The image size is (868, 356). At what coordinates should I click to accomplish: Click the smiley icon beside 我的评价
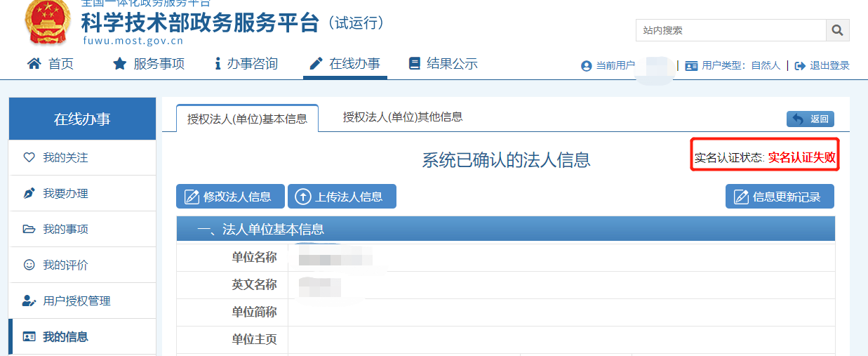[x=29, y=265]
